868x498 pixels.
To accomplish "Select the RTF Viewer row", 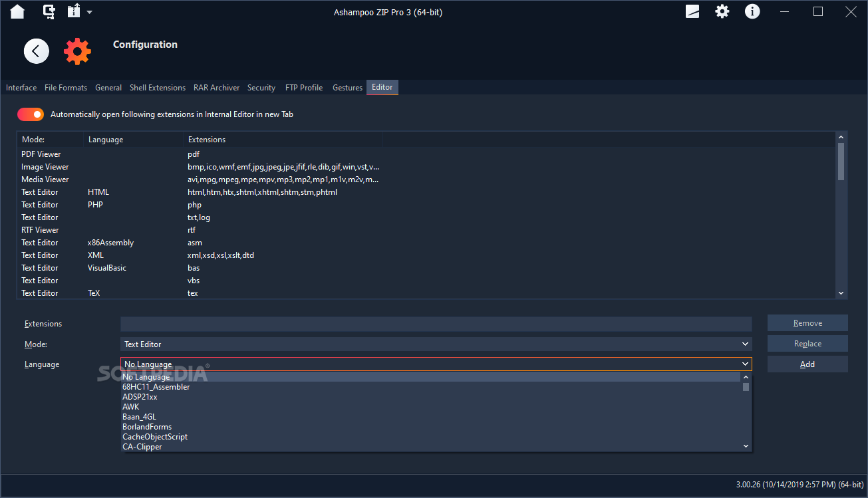I will point(426,230).
